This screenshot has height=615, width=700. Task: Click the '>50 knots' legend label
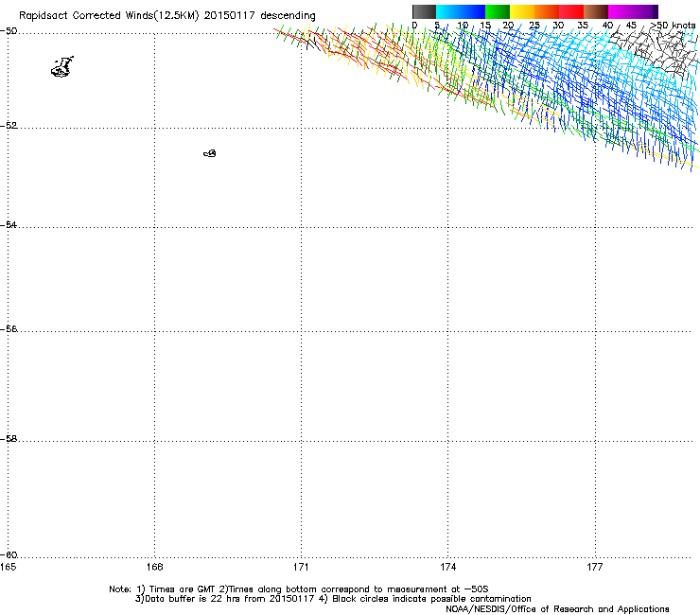673,26
